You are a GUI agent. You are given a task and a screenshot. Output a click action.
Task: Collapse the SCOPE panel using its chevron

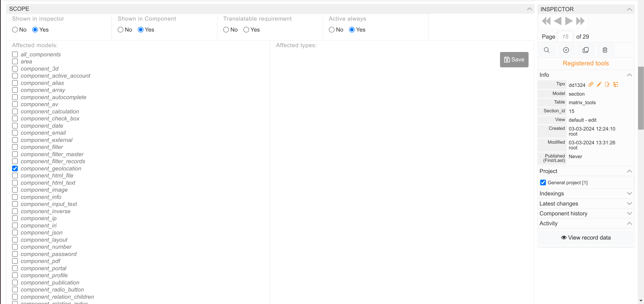coord(529,9)
